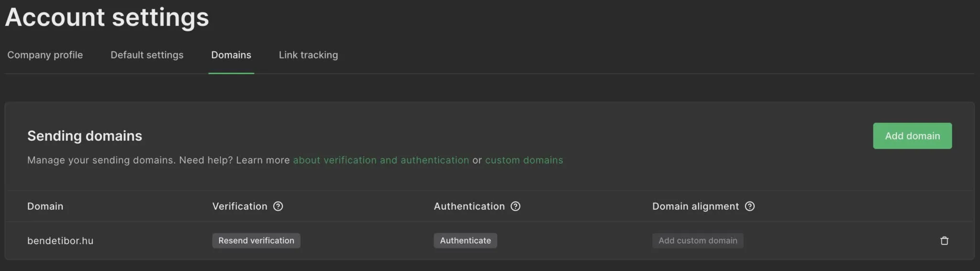The image size is (980, 271).
Task: Click the Authentication column header label
Action: coord(469,206)
